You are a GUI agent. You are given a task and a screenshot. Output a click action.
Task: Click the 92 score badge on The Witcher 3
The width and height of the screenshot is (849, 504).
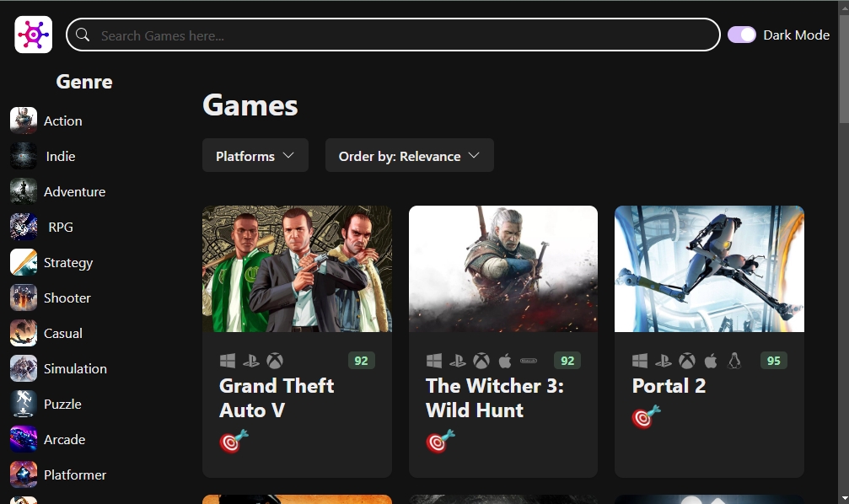[567, 361]
